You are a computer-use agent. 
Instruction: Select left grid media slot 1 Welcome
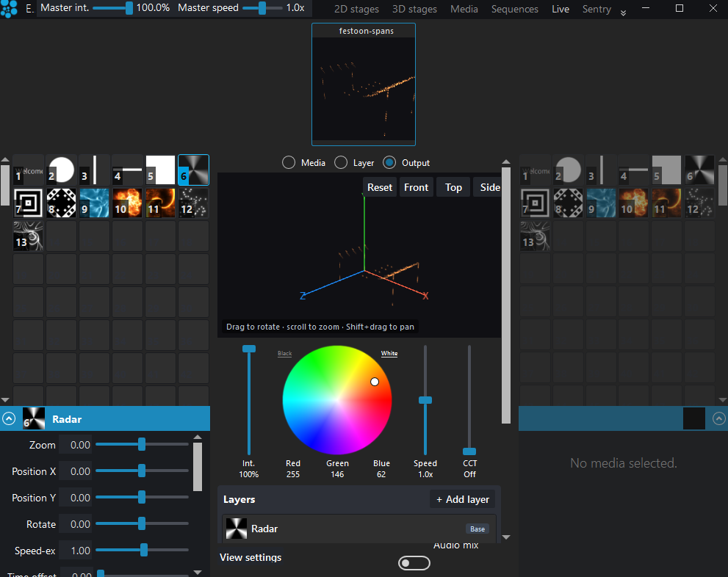pyautogui.click(x=29, y=170)
